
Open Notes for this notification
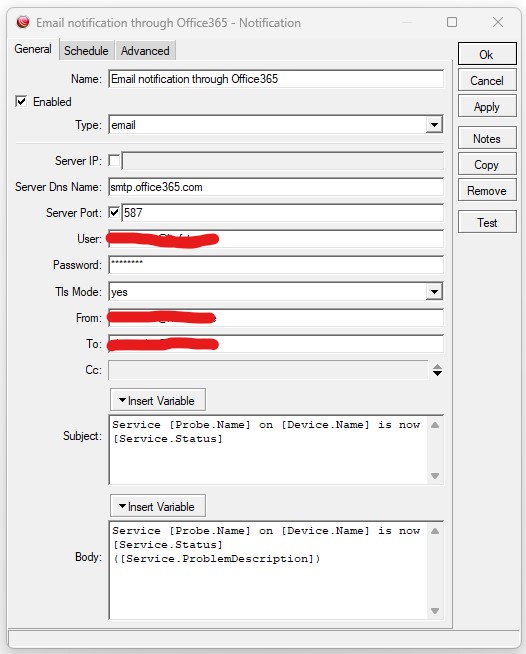pyautogui.click(x=487, y=138)
